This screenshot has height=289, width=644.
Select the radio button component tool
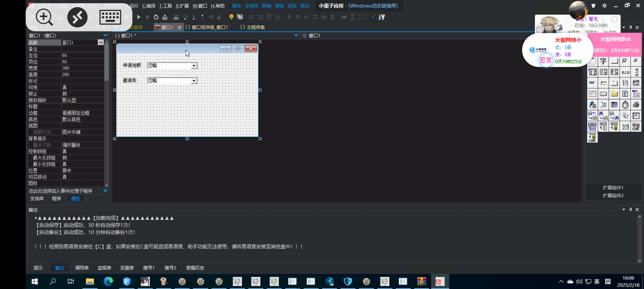tap(636, 61)
